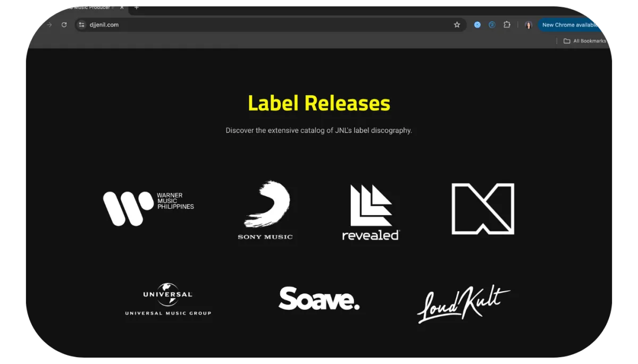Open the angular N-shaped label logo
The width and height of the screenshot is (638, 364).
(483, 209)
